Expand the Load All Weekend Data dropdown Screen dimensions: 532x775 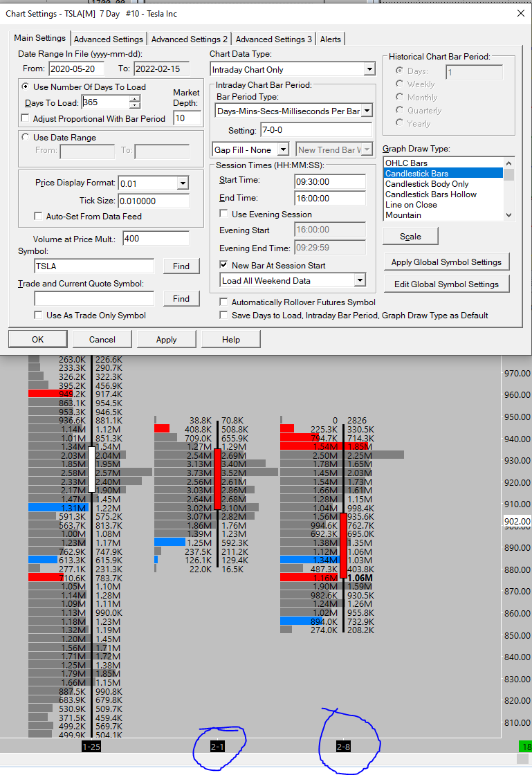(x=360, y=280)
